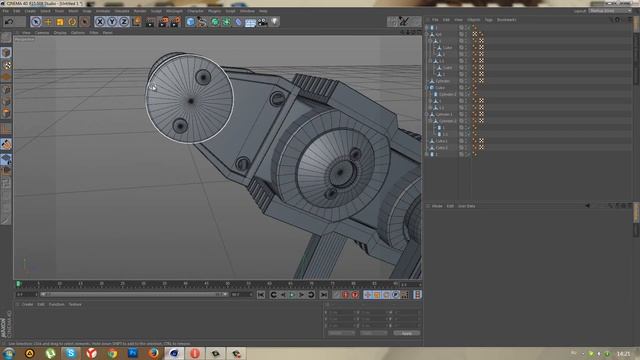The image size is (640, 360).
Task: Open the Simulate menu
Action: pyautogui.click(x=122, y=11)
